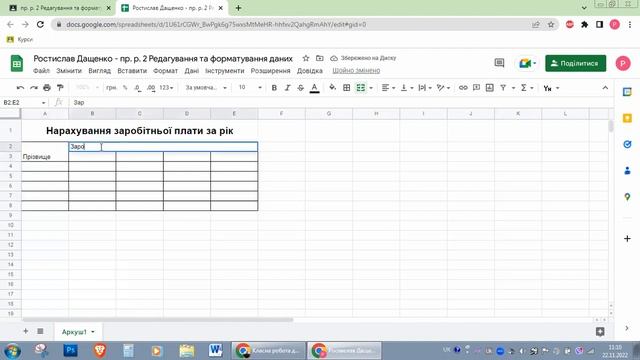Viewport: 640px width, 360px height.
Task: Open the Вигляд menu
Action: point(100,71)
